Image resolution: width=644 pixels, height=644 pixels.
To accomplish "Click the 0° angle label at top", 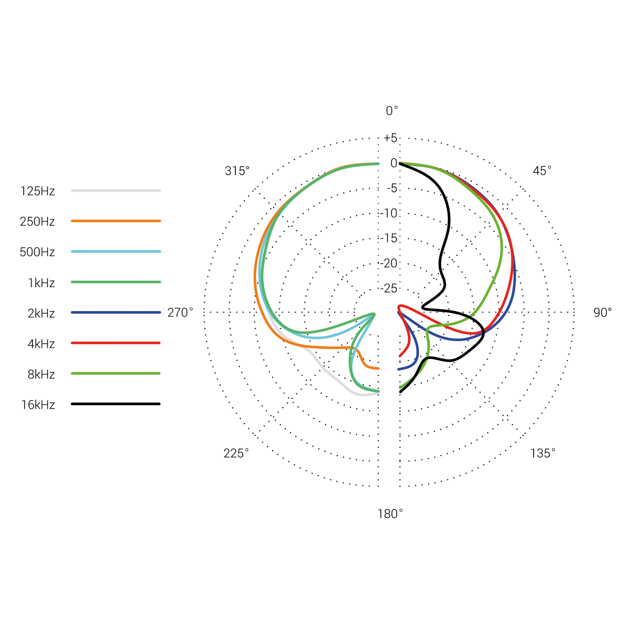I will pyautogui.click(x=391, y=111).
